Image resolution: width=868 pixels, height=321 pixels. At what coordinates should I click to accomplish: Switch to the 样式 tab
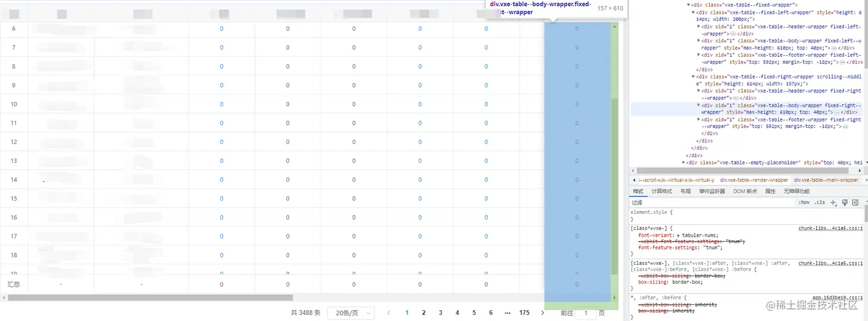(638, 191)
